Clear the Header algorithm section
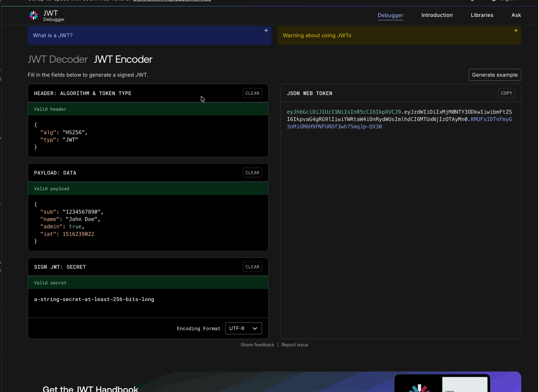The height and width of the screenshot is (392, 538). 252,93
